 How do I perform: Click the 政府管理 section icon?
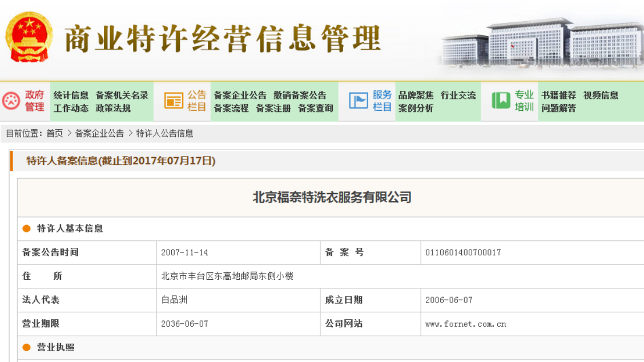pos(11,101)
